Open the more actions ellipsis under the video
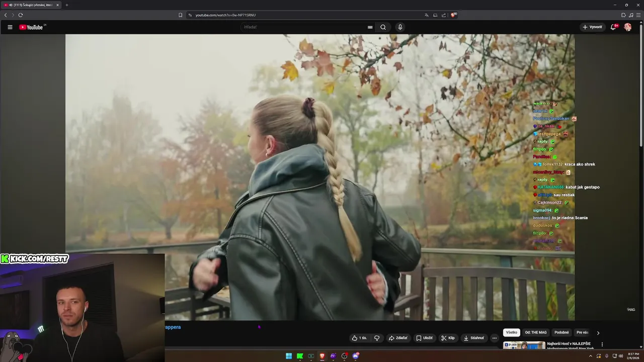This screenshot has height=362, width=644. (495, 338)
